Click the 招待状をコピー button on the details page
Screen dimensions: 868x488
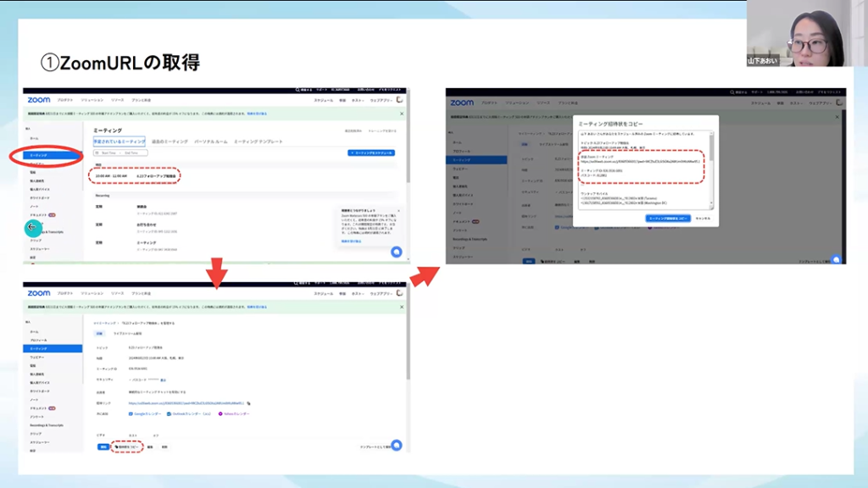126,447
